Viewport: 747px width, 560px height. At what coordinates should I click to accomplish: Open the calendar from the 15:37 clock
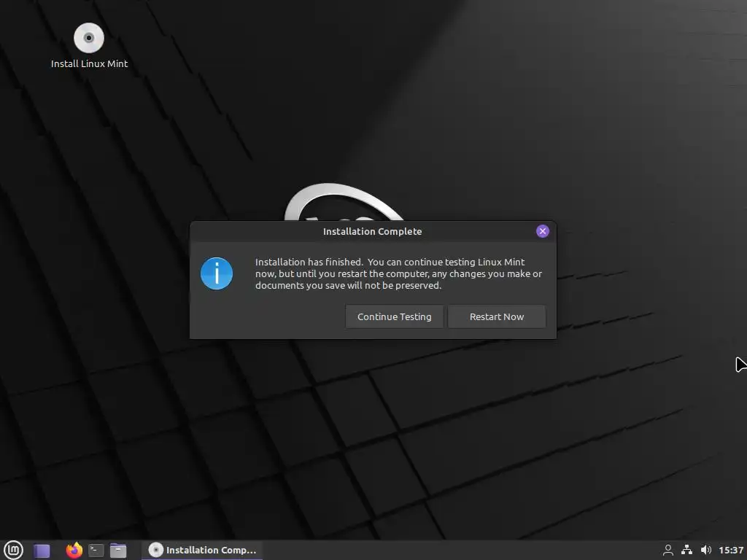pyautogui.click(x=731, y=550)
